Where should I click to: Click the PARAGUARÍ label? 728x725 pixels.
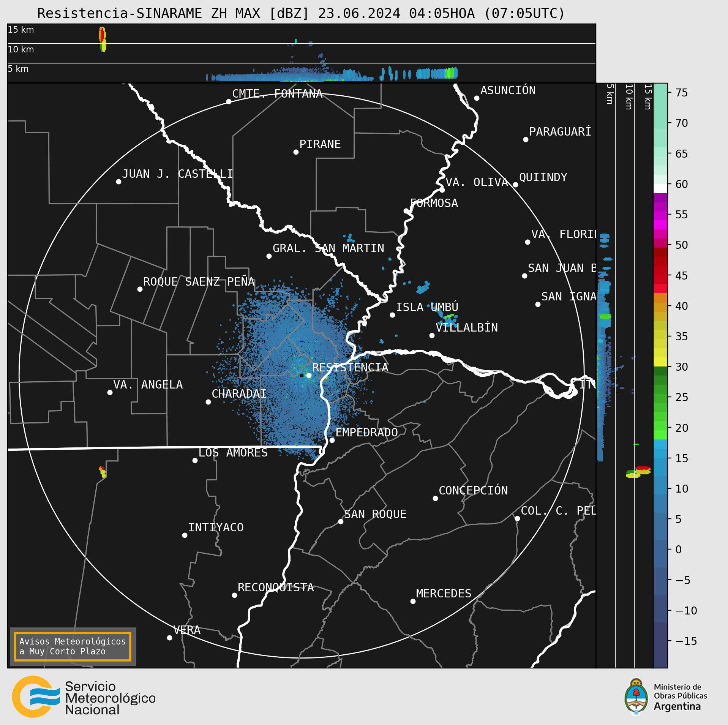(560, 131)
